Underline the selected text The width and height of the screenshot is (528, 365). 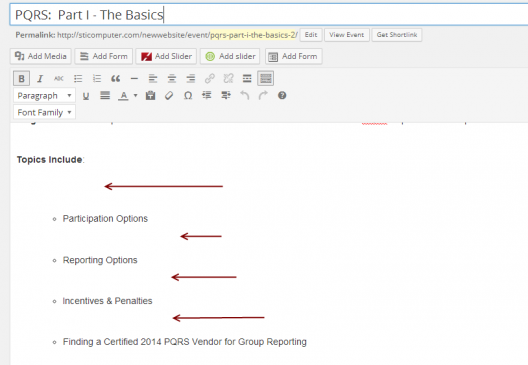point(86,96)
